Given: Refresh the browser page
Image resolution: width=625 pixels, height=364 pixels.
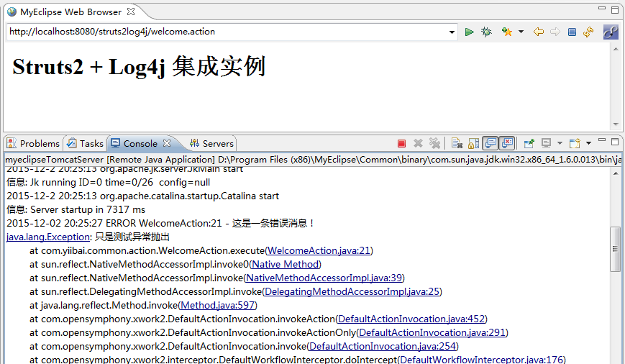Looking at the screenshot, I should pos(588,32).
